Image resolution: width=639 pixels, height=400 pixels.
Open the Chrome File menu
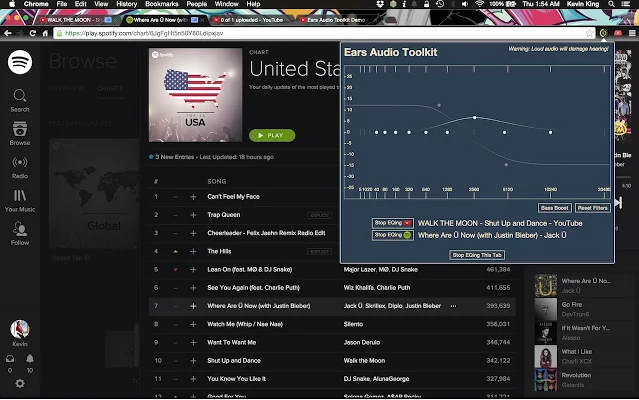[x=62, y=4]
